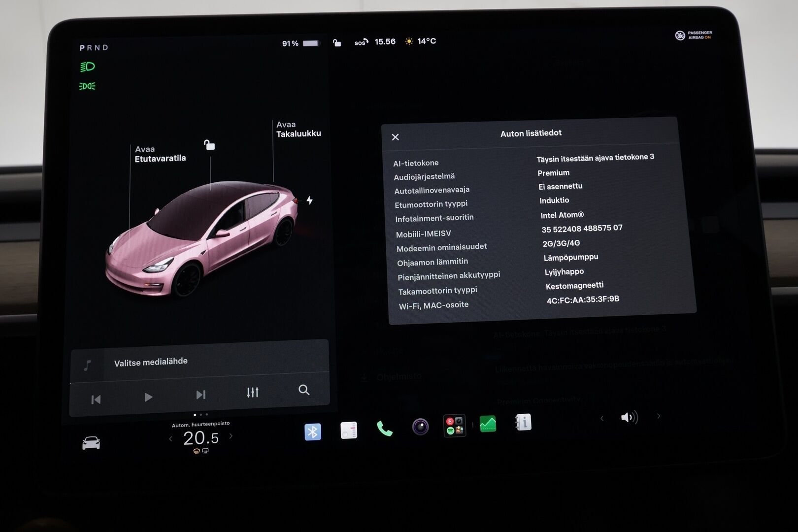Screen dimensions: 798x532
Task: Open the phone app
Action: tap(384, 429)
